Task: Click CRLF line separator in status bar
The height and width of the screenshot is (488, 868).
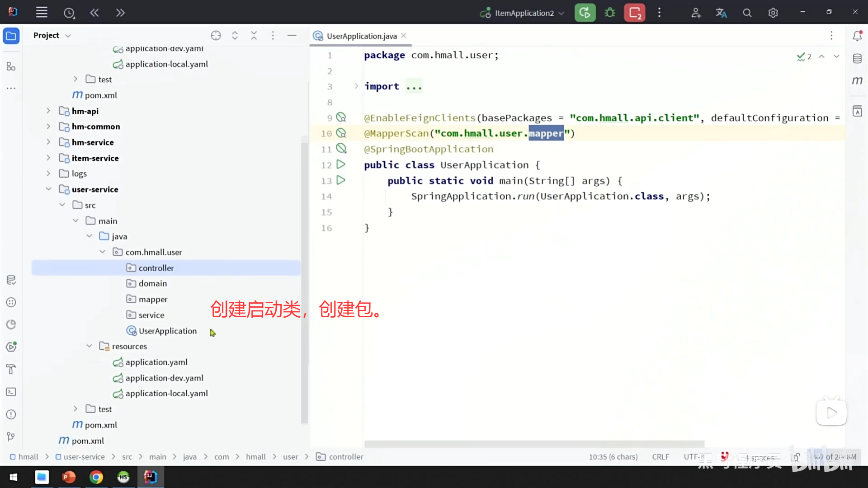Action: (x=660, y=457)
